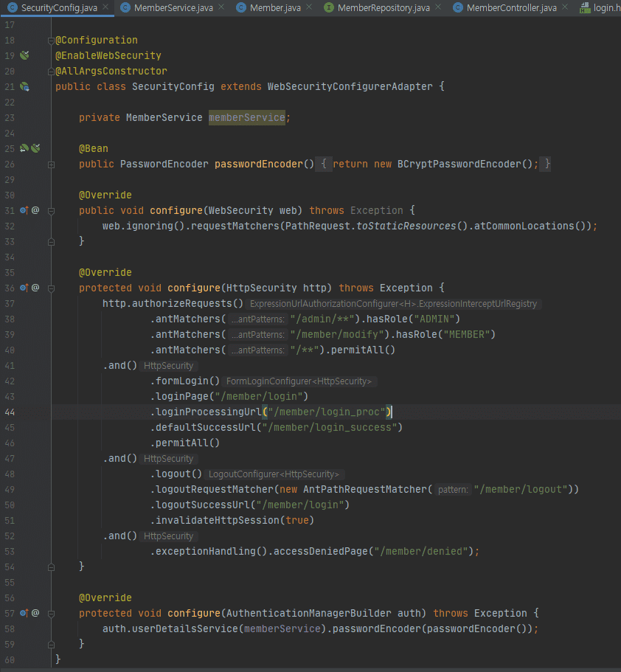
Task: Click toStaticResources on line 32
Action: 406,226
